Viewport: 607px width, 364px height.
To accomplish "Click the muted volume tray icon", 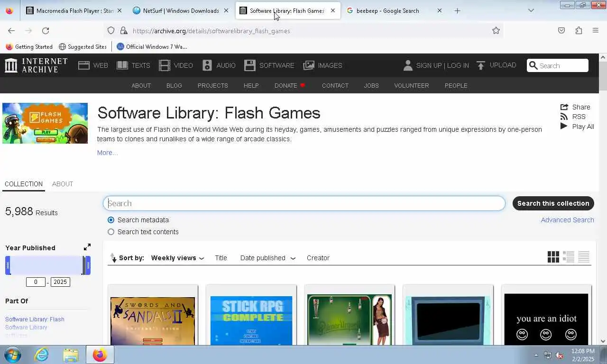I will (560, 355).
